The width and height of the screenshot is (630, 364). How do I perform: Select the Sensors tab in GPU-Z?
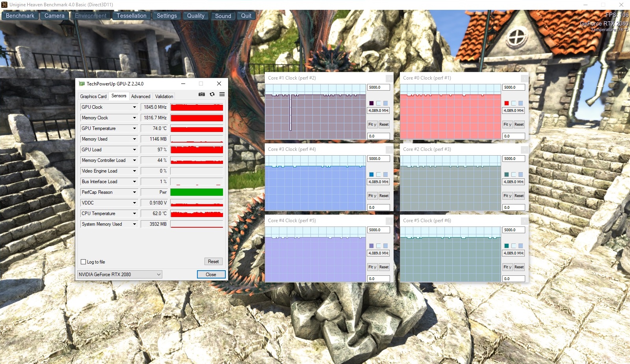click(119, 96)
